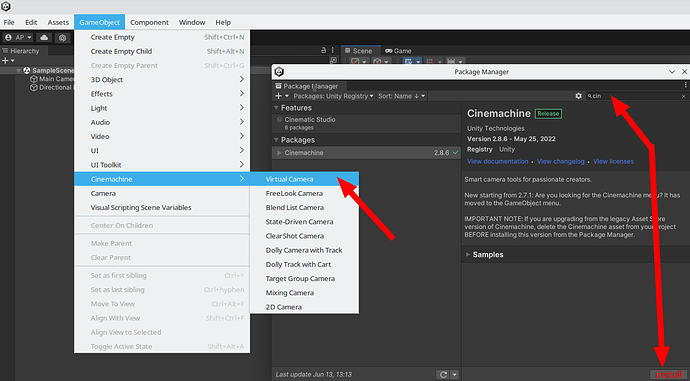Switch to the Game tab
This screenshot has width=690, height=381.
[398, 51]
